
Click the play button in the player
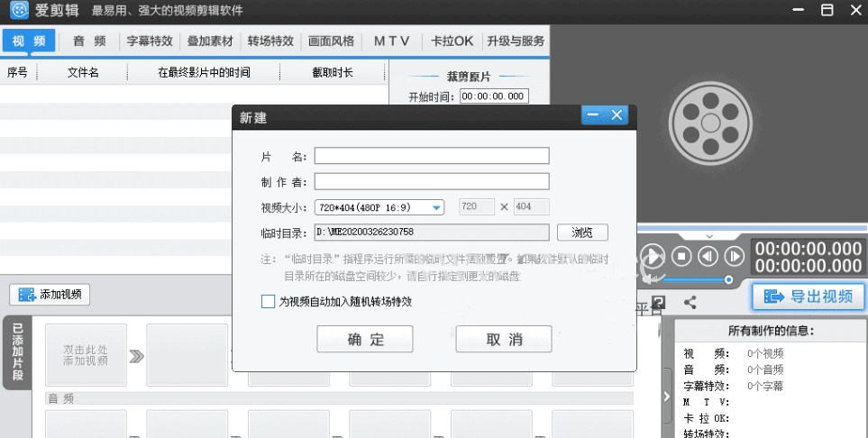(653, 256)
